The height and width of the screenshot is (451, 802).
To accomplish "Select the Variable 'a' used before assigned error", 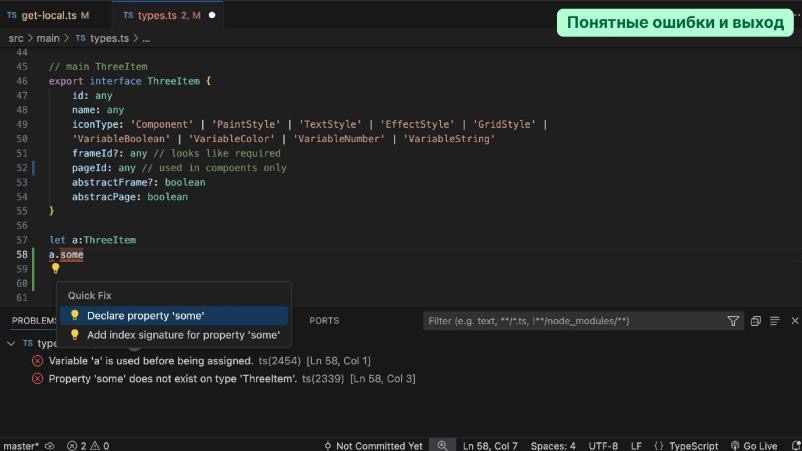I will pyautogui.click(x=210, y=361).
